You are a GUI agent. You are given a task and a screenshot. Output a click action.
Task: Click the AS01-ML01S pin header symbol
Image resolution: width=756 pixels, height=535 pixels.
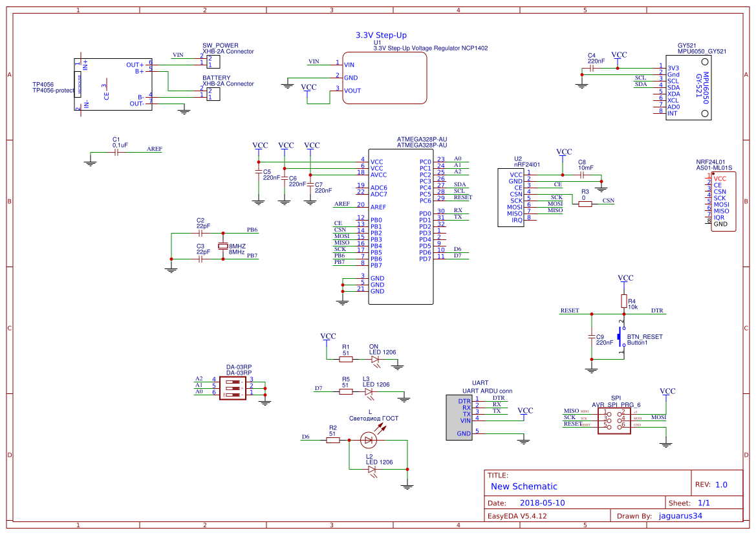723,201
